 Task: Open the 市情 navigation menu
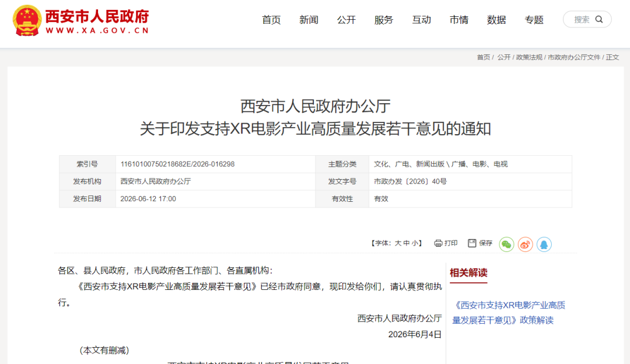(x=459, y=20)
